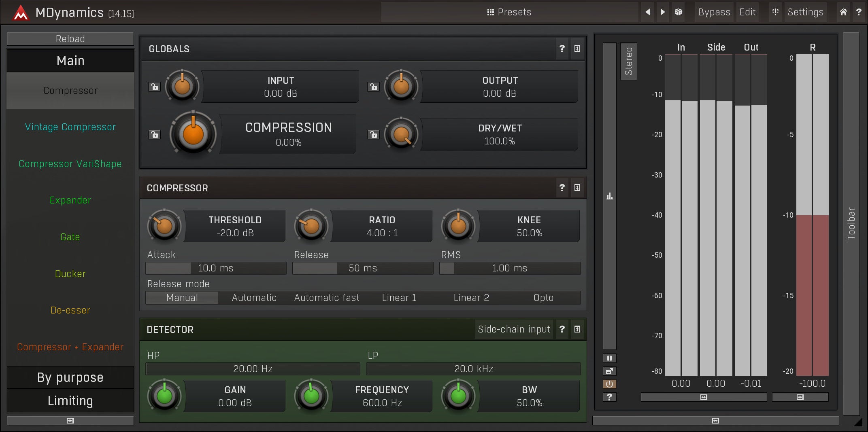Open the Limiting section tab
Viewport: 868px width, 432px height.
tap(70, 401)
